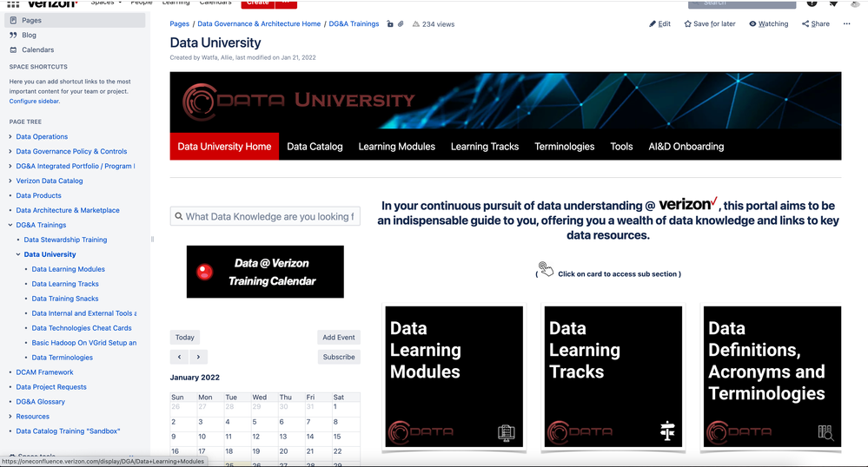Click the Pages breadcrumb link

[x=179, y=23]
